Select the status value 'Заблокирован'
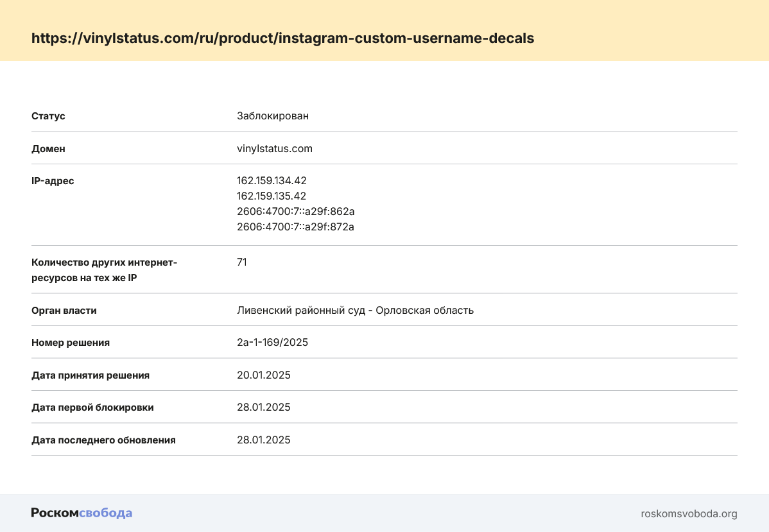The image size is (769, 532). (273, 116)
